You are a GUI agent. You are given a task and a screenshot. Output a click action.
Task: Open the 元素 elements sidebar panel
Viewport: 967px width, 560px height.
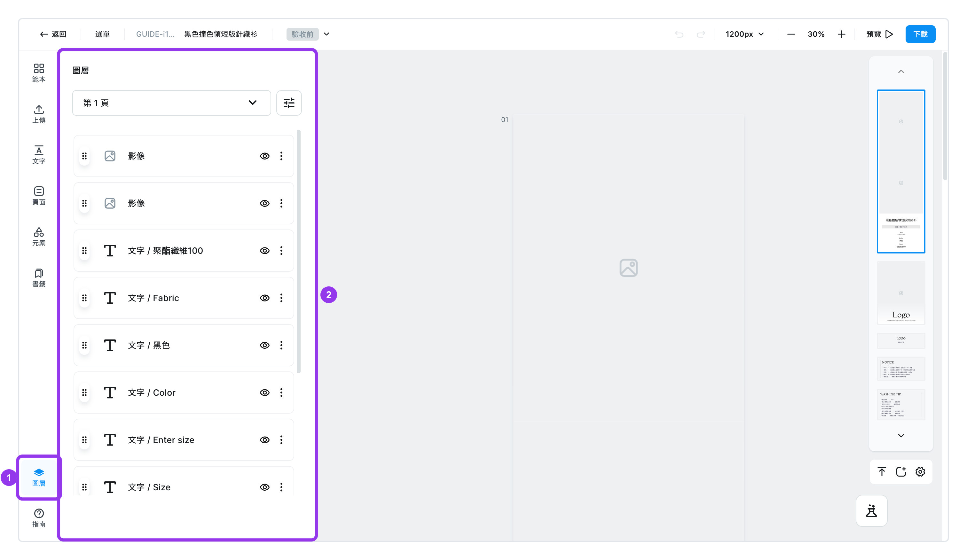tap(39, 237)
